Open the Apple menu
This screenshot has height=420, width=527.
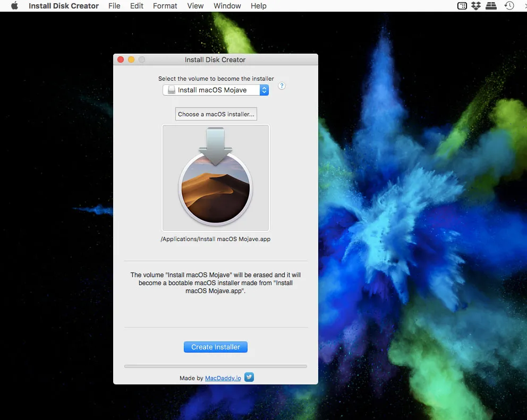13,6
